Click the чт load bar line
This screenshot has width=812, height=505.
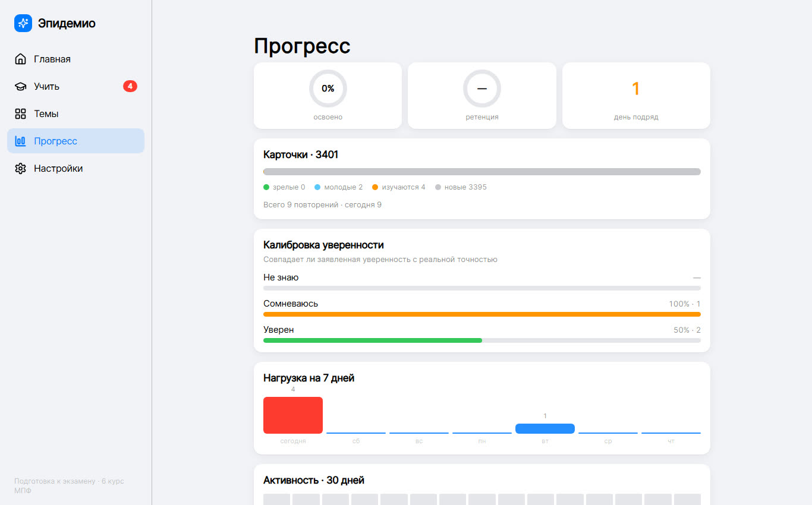(671, 433)
